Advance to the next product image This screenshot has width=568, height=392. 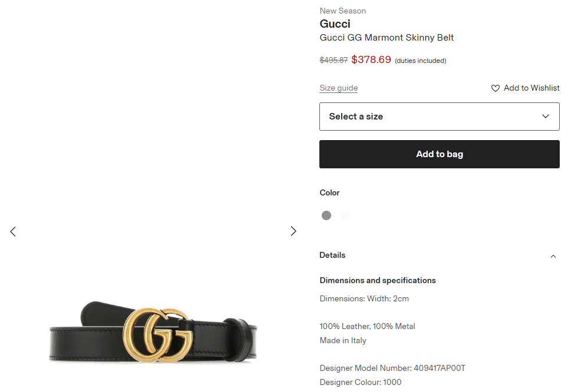click(293, 231)
